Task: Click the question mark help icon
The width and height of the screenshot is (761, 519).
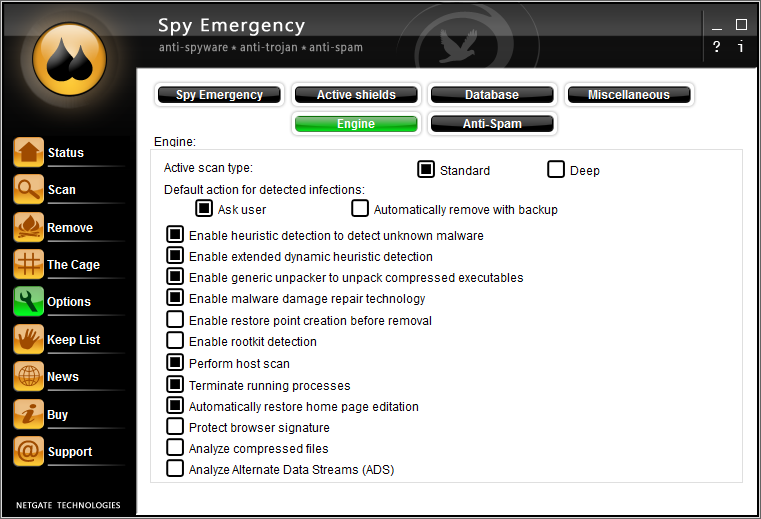Action: [x=717, y=47]
